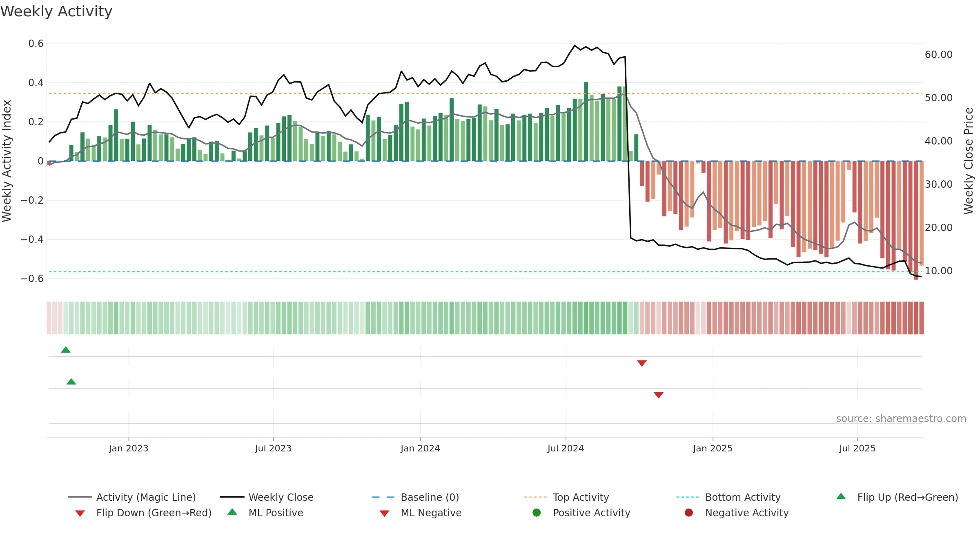Click the green Flip Up triangle legend icon
This screenshot has height=551, width=980.
tap(841, 496)
